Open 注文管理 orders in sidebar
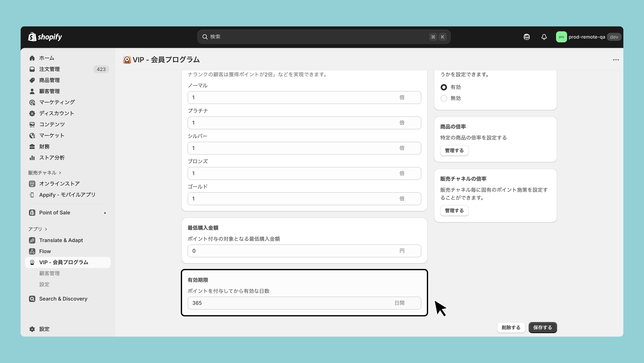Viewport: 644px width, 363px height. (50, 69)
